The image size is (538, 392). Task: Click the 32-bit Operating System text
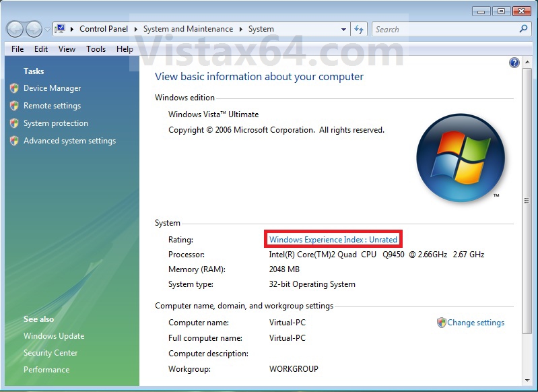(x=312, y=284)
